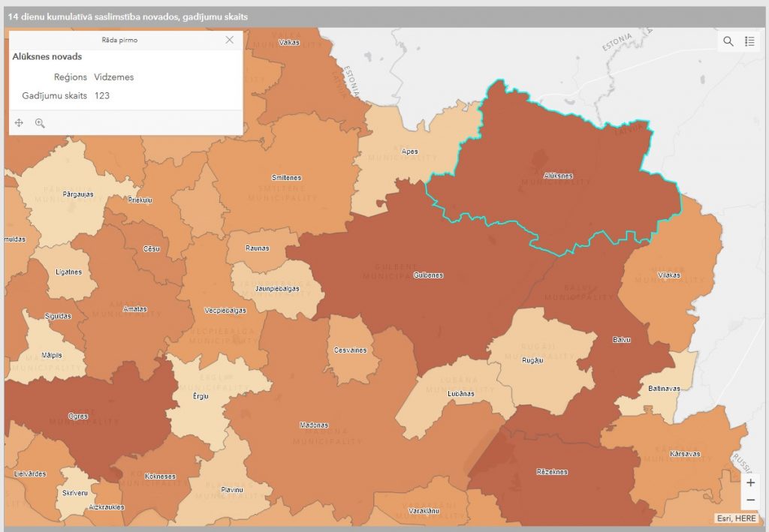Close the Alūksnes novads popup
This screenshot has width=769, height=532.
tap(230, 40)
